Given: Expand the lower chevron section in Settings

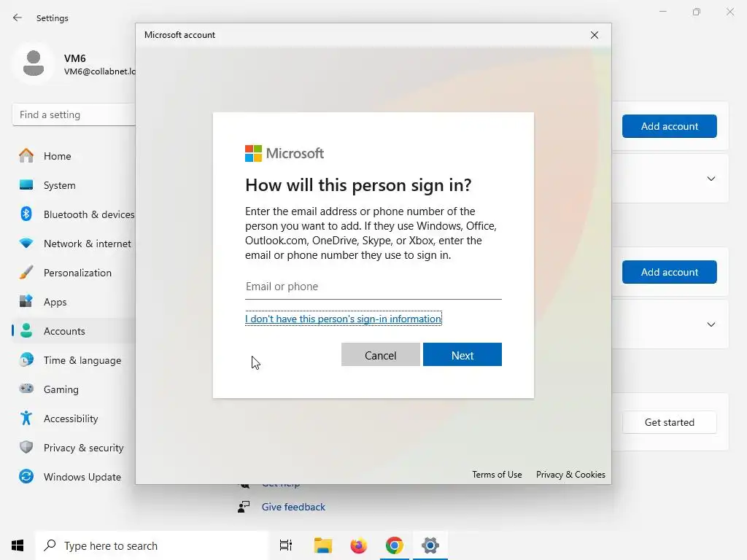Looking at the screenshot, I should click(711, 324).
